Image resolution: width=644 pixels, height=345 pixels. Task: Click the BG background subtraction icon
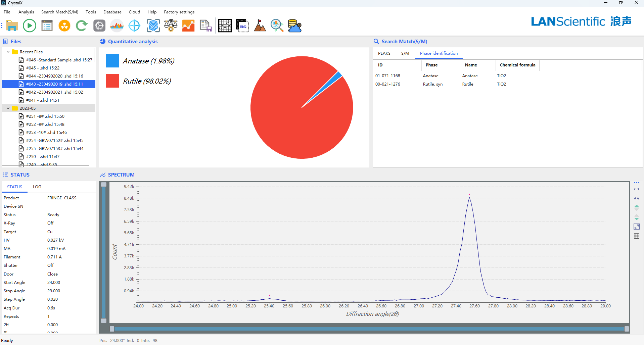242,26
